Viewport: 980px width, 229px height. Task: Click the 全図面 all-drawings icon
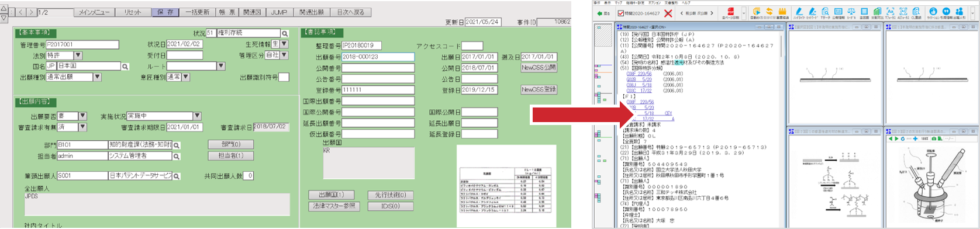pyautogui.click(x=864, y=13)
